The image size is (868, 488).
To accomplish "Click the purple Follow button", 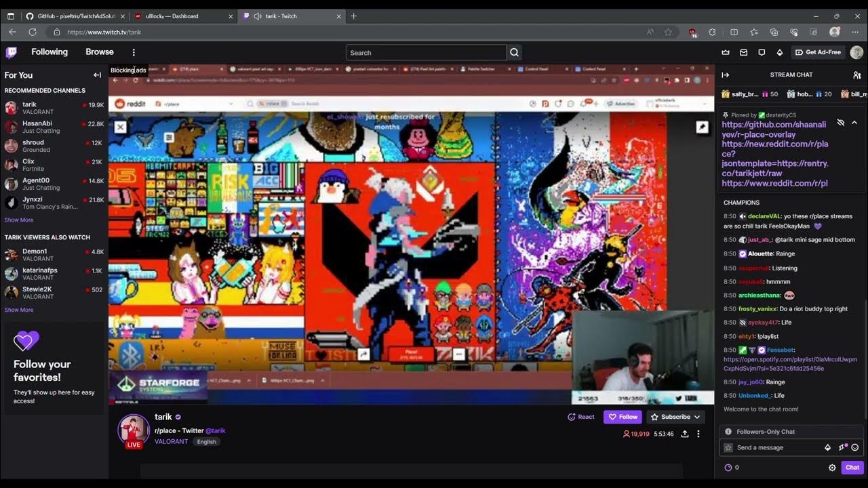I will (623, 417).
